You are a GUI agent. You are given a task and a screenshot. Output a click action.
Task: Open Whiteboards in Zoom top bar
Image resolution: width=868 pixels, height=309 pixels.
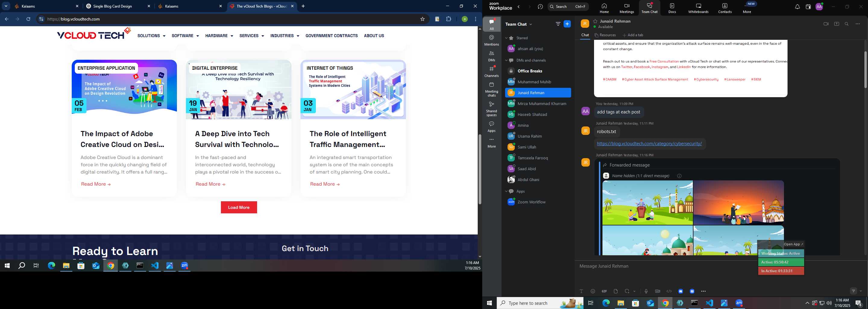[x=698, y=8]
